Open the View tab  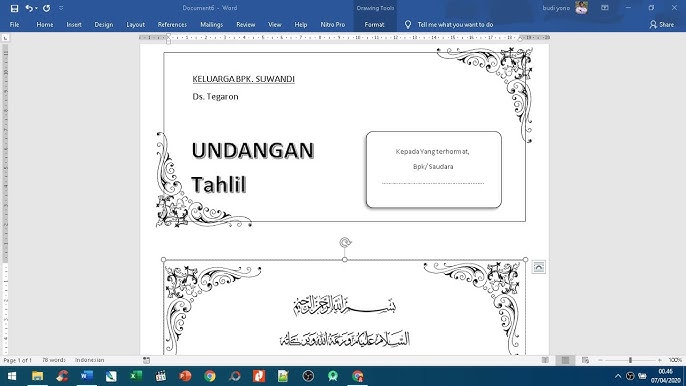[275, 25]
